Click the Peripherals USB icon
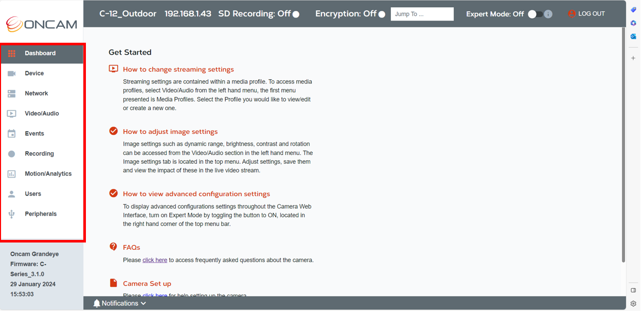The image size is (644, 312). 11,214
